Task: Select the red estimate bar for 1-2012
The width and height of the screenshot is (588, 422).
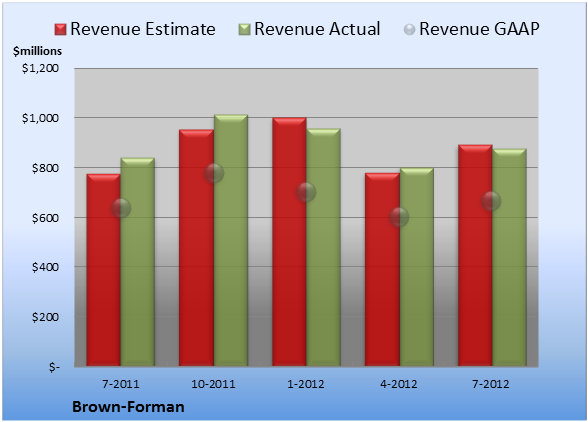Action: [x=289, y=242]
